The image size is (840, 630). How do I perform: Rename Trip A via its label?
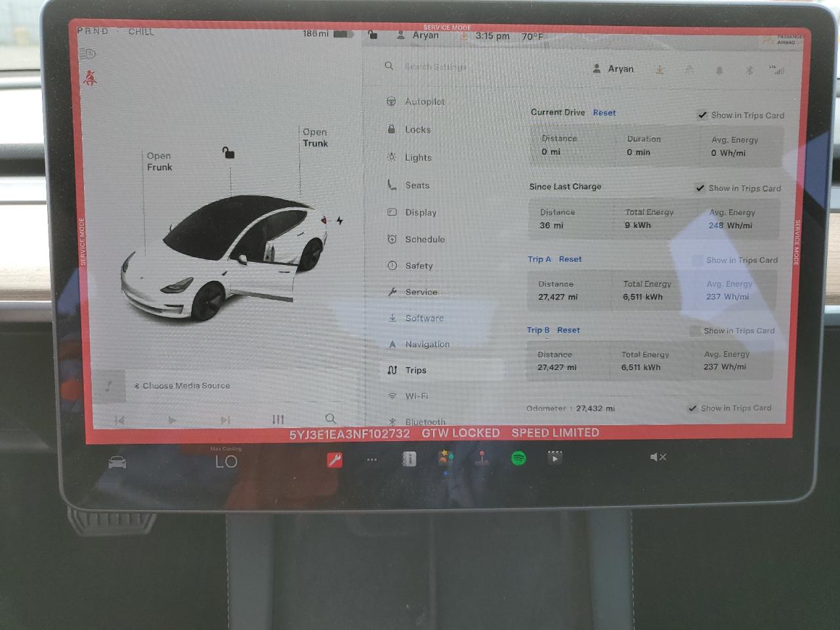[x=539, y=259]
